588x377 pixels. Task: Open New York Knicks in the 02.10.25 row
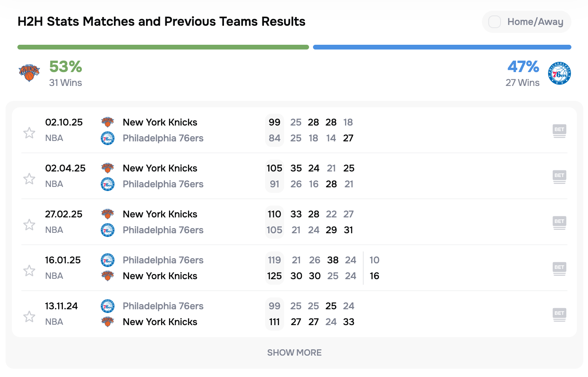(x=160, y=122)
